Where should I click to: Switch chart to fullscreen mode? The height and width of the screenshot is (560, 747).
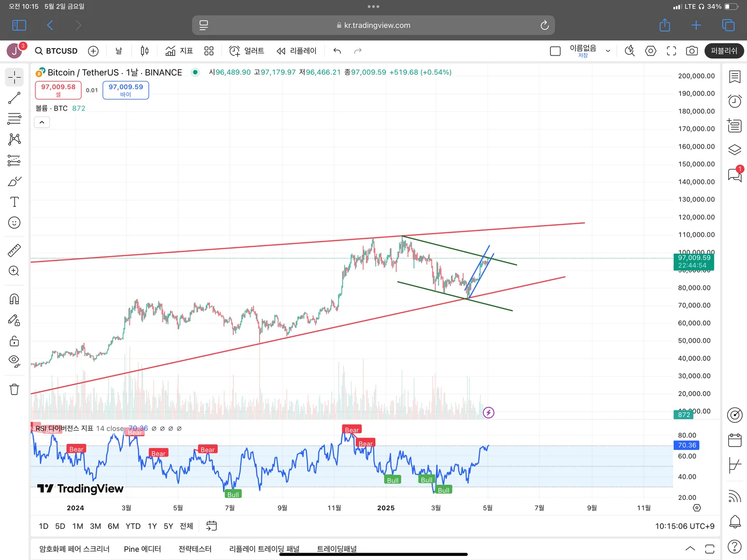[671, 51]
